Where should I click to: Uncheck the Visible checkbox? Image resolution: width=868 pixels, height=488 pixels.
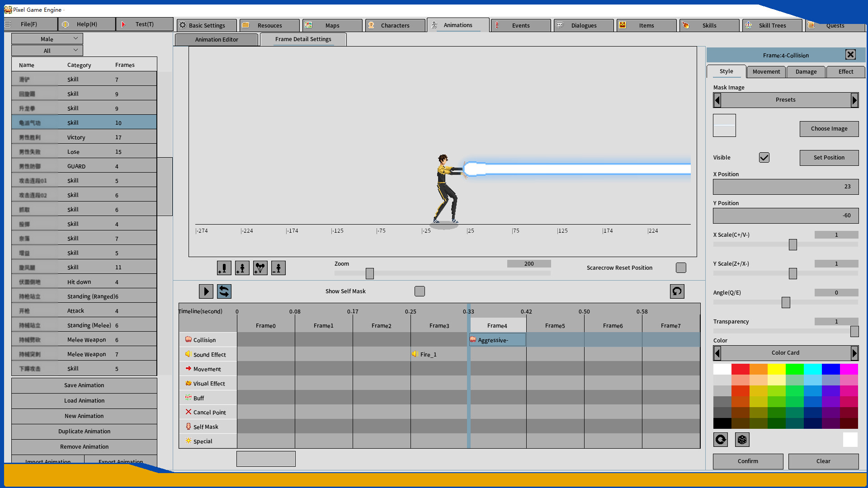pos(764,157)
